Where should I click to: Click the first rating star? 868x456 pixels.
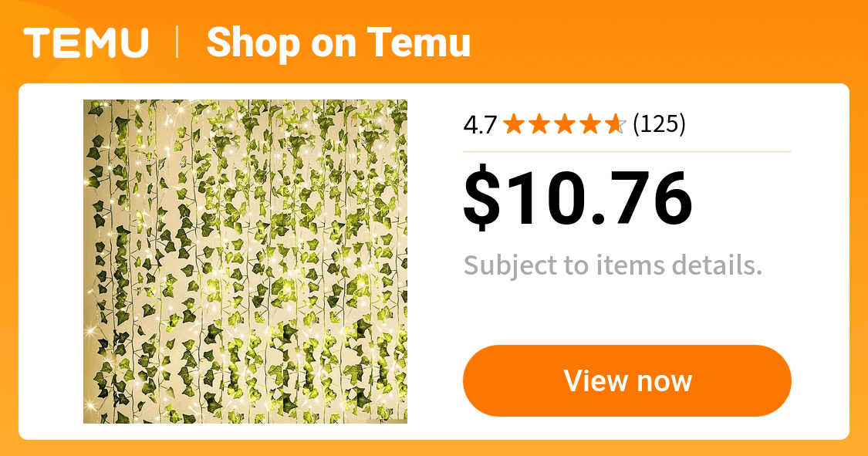513,123
